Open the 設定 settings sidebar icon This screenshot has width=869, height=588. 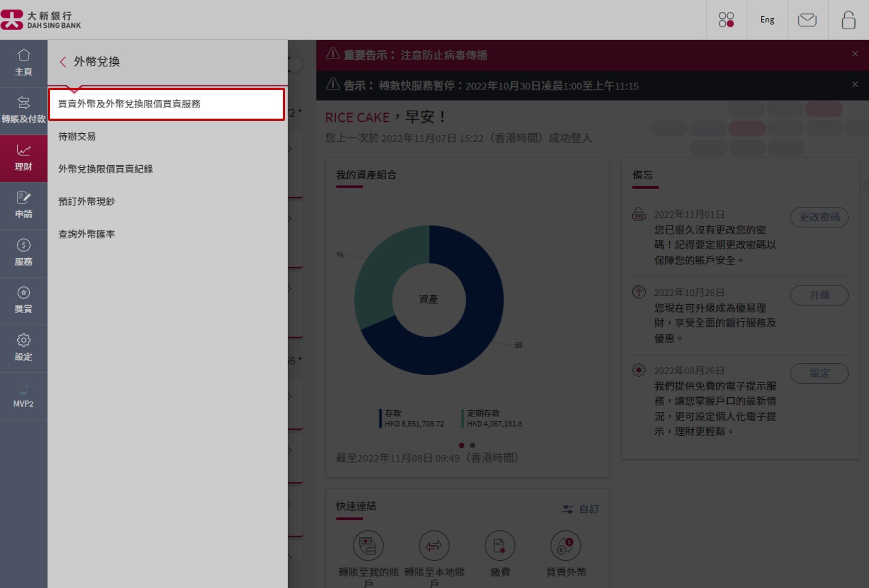(24, 348)
